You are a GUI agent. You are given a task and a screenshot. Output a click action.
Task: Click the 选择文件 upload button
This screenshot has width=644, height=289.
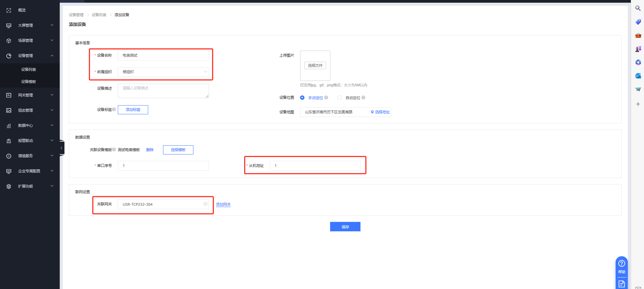[315, 65]
